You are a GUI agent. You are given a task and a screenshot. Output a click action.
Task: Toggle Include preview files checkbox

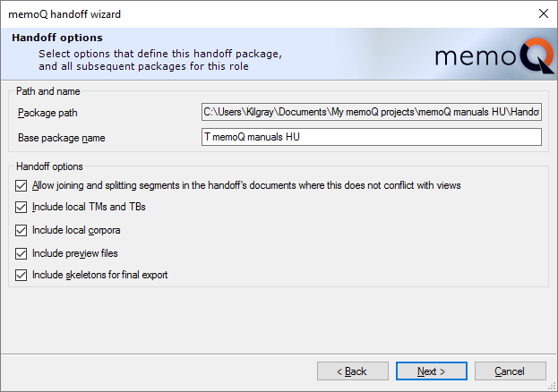(21, 253)
